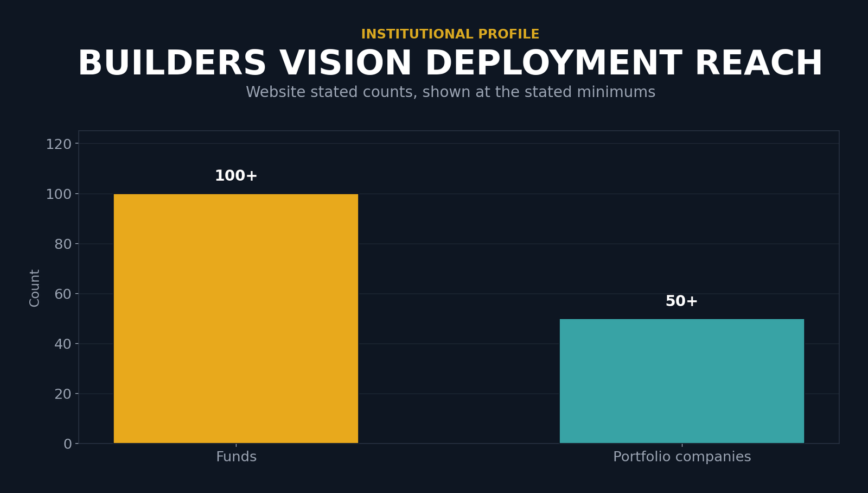Click the "INSTITUTIONAL PROFILE" heading text
This screenshot has height=493, width=868.
click(450, 34)
